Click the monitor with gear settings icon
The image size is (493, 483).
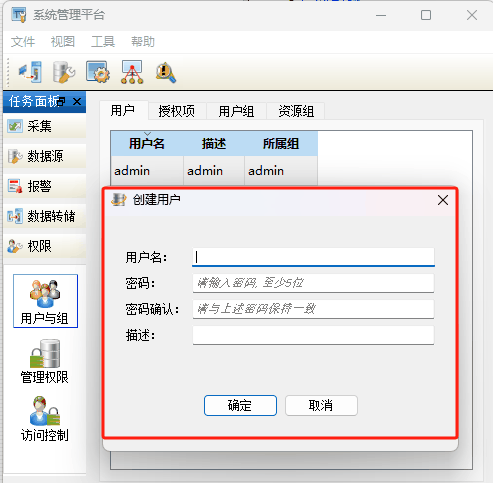coord(98,71)
